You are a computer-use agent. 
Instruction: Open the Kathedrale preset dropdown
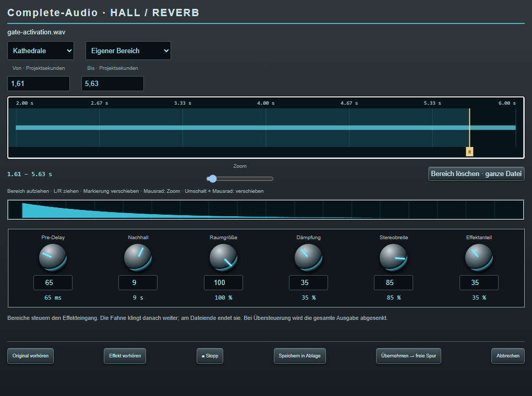(x=41, y=51)
